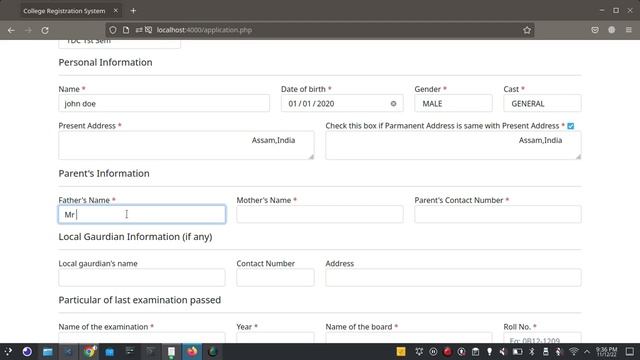Open the Date of birth picker field
This screenshot has width=640, height=360.
click(x=342, y=103)
